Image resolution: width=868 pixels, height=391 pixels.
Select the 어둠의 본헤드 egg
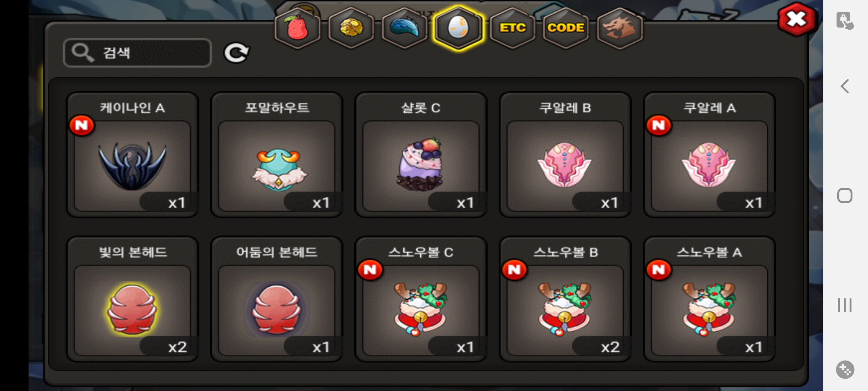point(277,299)
